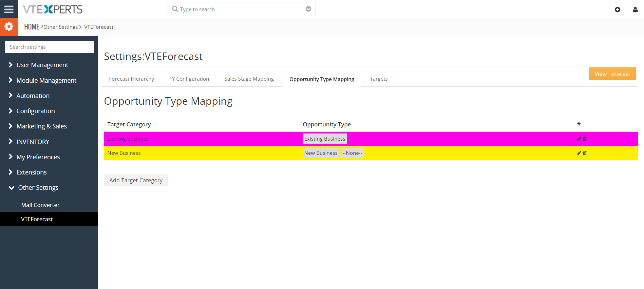Select Opportunity Type Mapping tab

click(322, 79)
